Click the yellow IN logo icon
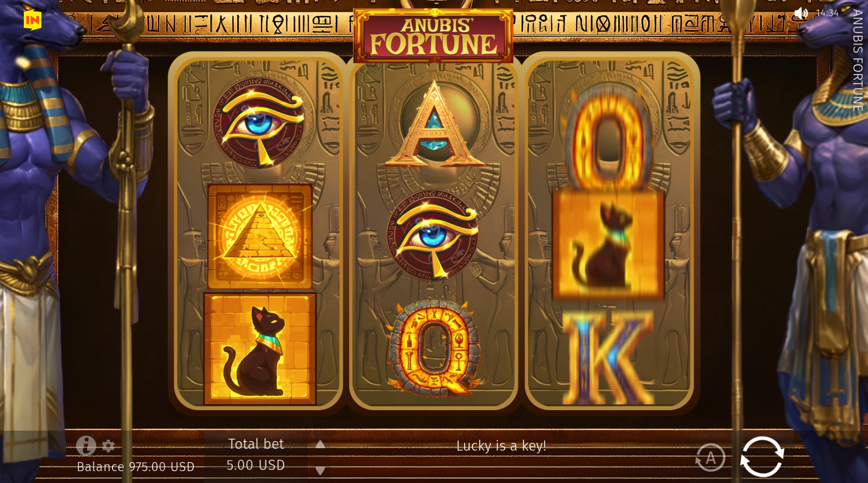 coord(32,20)
